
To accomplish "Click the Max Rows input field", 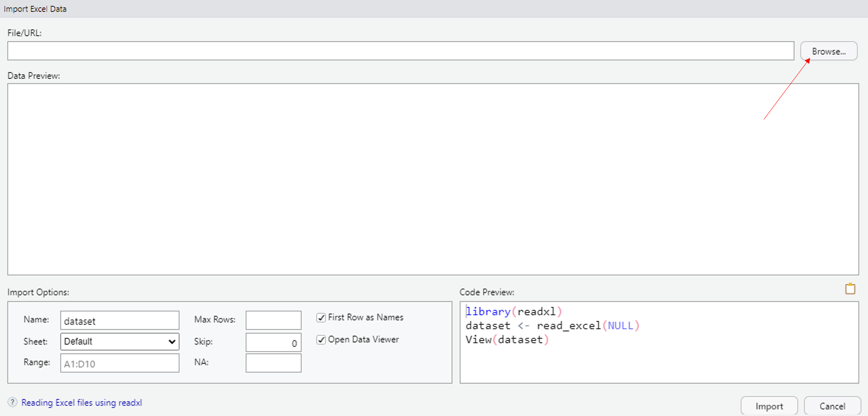I will [x=273, y=320].
